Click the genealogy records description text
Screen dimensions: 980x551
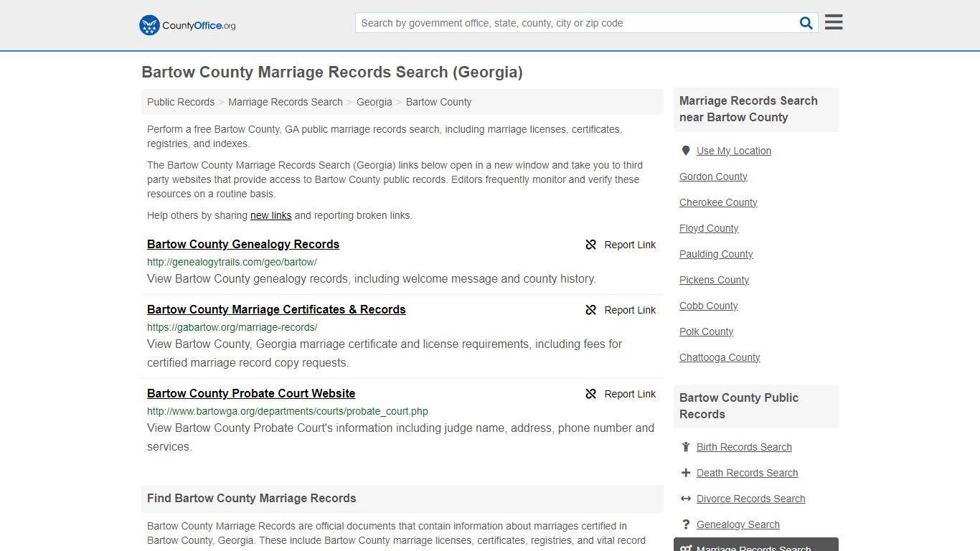[x=372, y=278]
